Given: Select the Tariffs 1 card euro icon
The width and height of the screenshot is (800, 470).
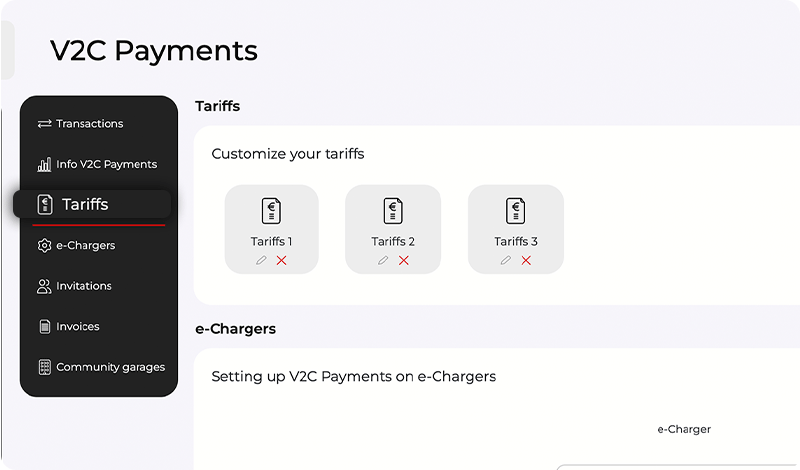Looking at the screenshot, I should [x=271, y=211].
